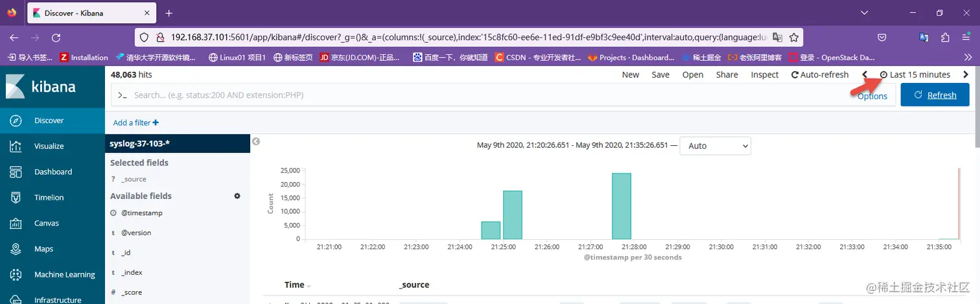Open the 百度一下 bookmark

450,57
